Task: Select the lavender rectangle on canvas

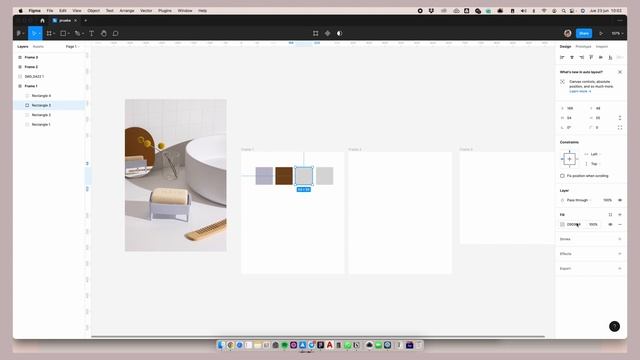Action: 264,176
